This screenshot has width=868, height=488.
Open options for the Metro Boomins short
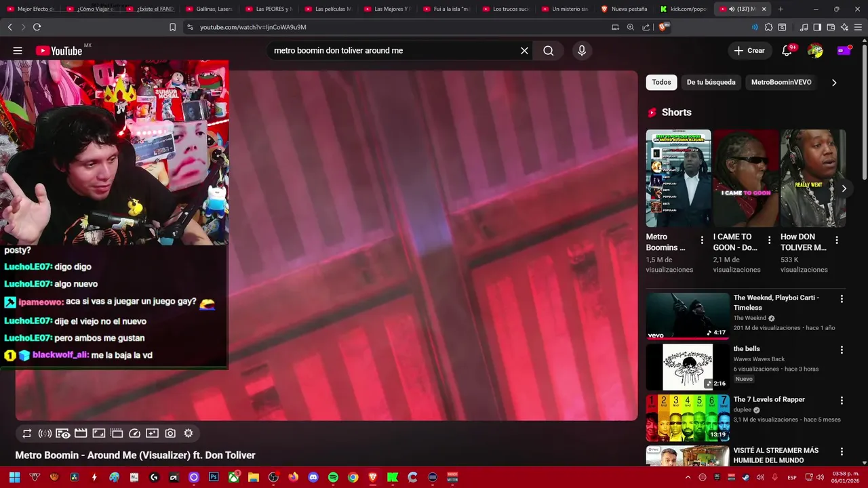(x=702, y=240)
